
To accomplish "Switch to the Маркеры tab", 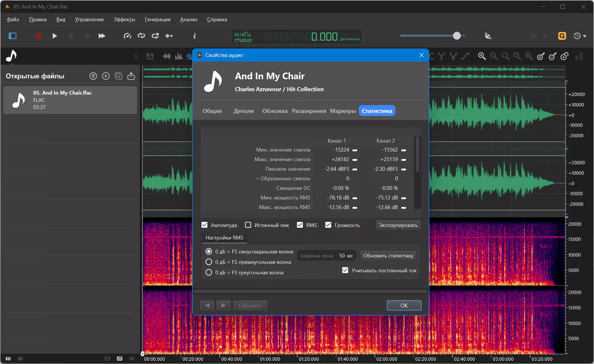I will pyautogui.click(x=343, y=111).
